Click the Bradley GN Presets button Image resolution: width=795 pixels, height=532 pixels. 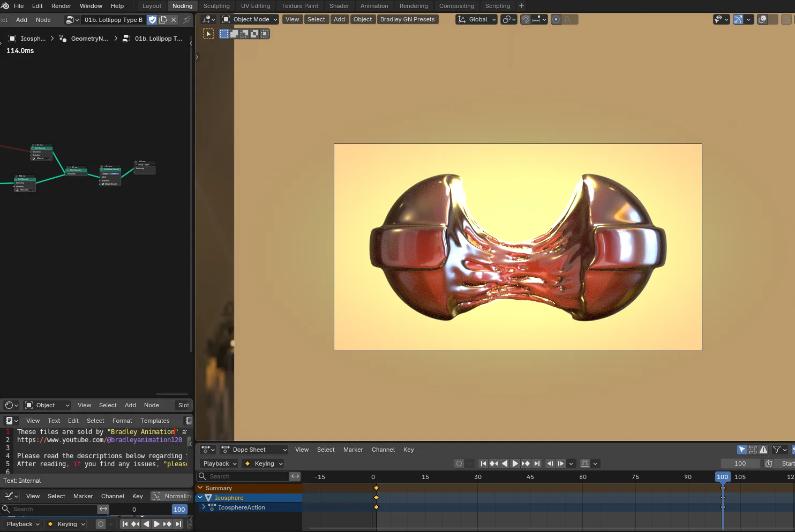coord(408,19)
